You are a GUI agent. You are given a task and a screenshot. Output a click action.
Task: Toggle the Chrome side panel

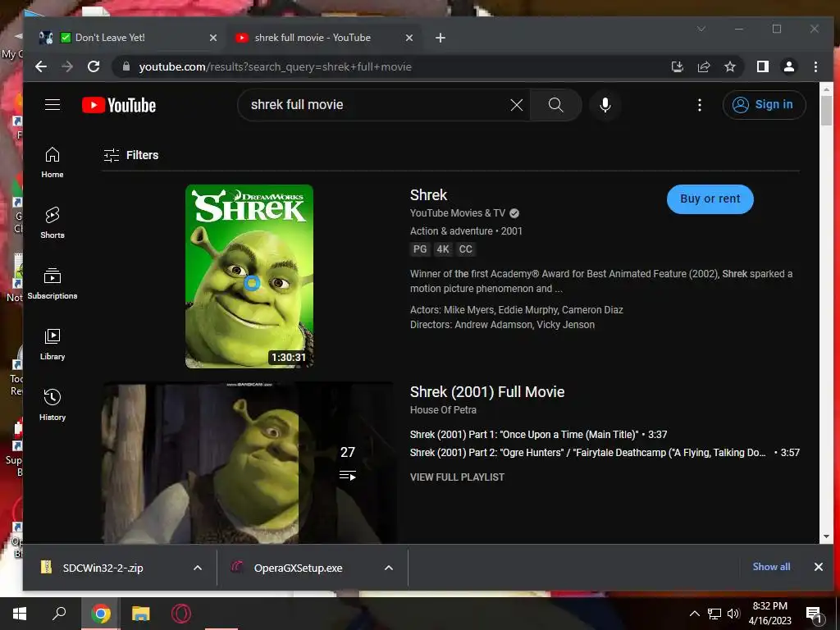(x=763, y=67)
